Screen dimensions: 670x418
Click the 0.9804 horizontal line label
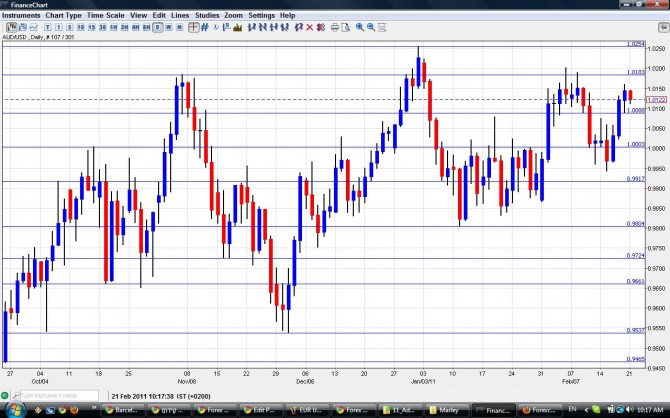point(636,224)
